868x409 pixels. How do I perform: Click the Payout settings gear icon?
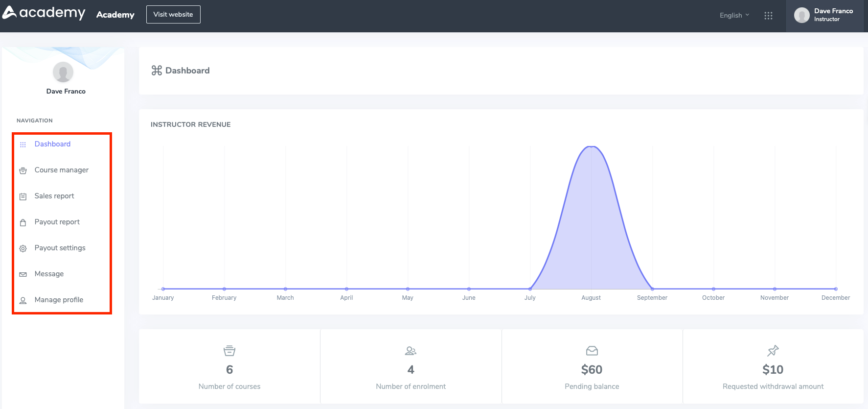[23, 248]
